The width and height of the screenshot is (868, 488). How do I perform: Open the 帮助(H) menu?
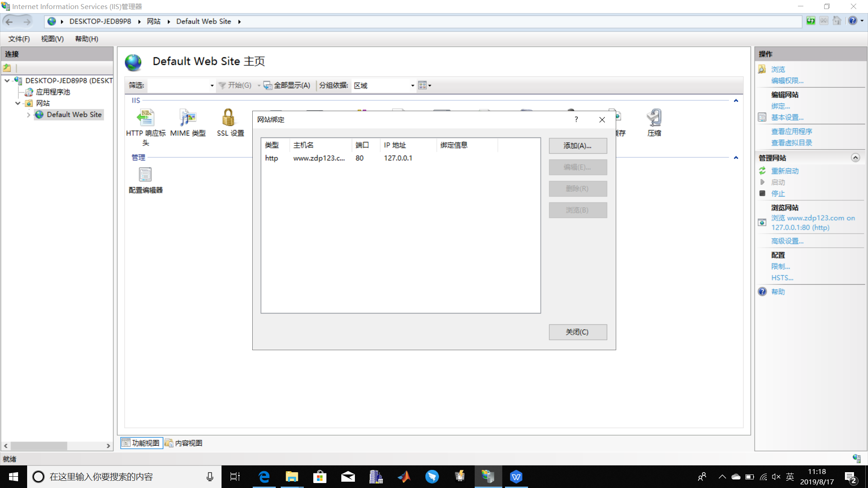point(87,39)
